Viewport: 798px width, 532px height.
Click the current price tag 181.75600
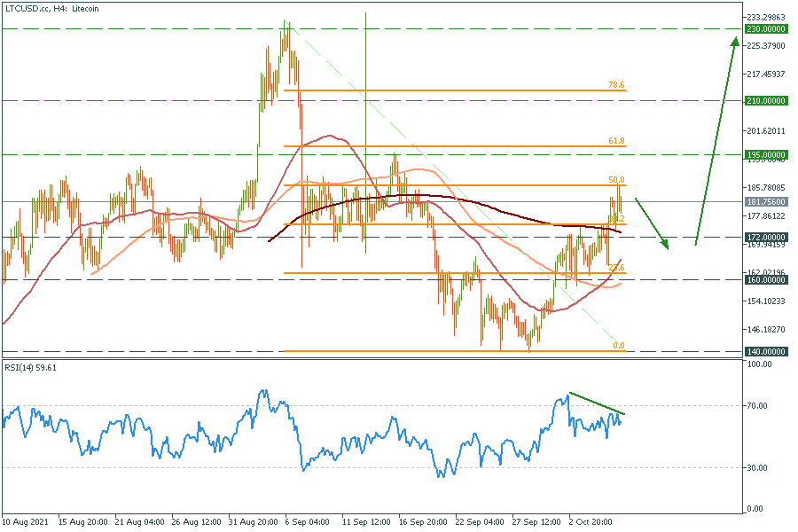click(767, 202)
